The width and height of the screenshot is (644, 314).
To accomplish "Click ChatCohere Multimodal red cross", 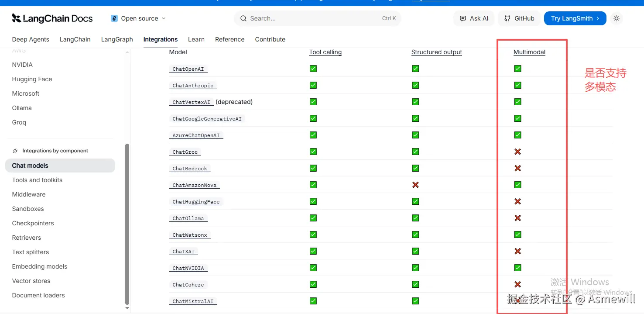I will [517, 284].
